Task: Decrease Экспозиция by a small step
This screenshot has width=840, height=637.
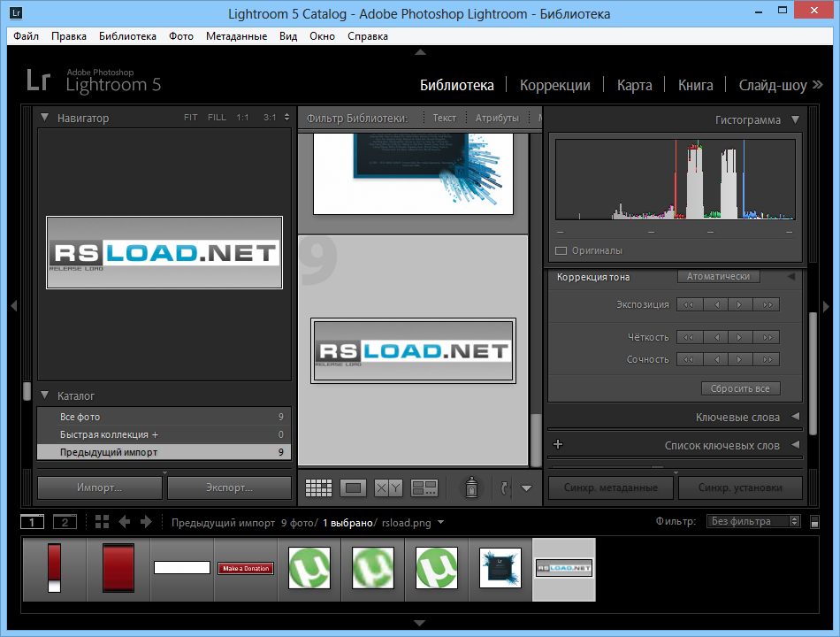Action: pos(715,304)
